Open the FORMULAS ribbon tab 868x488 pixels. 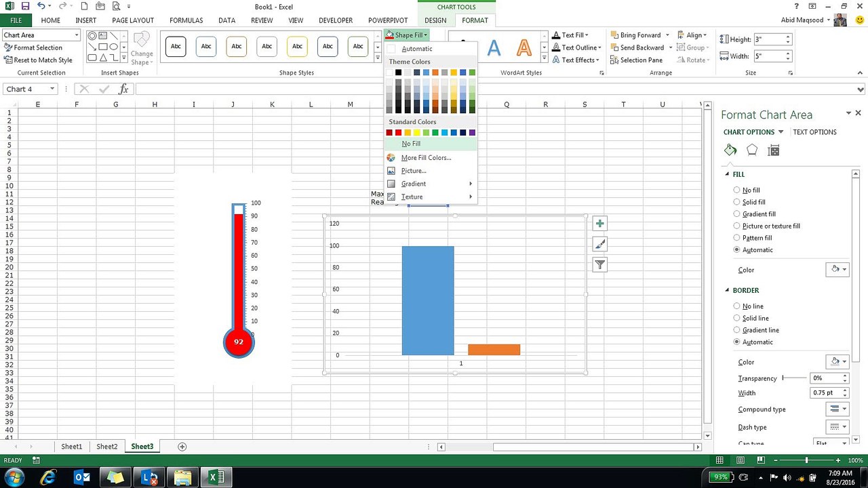(x=186, y=20)
